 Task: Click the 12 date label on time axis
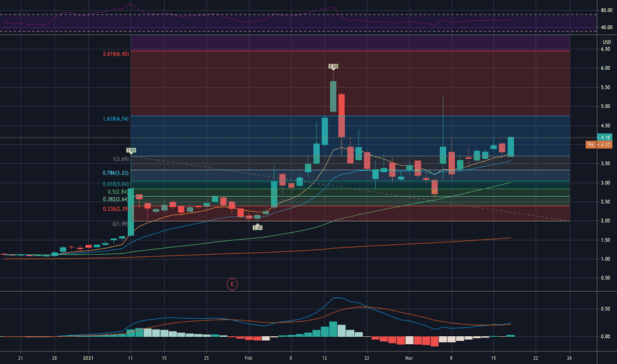324,358
